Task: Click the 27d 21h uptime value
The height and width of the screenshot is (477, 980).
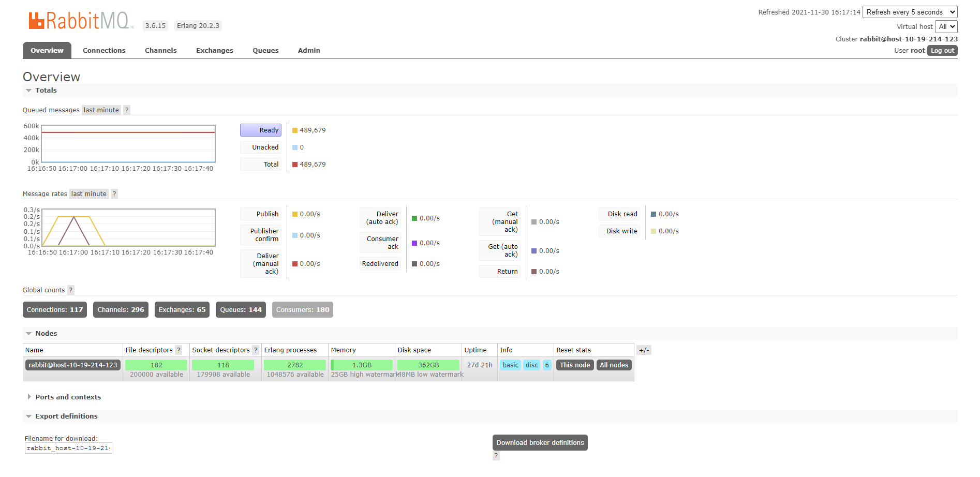Action: click(x=480, y=365)
